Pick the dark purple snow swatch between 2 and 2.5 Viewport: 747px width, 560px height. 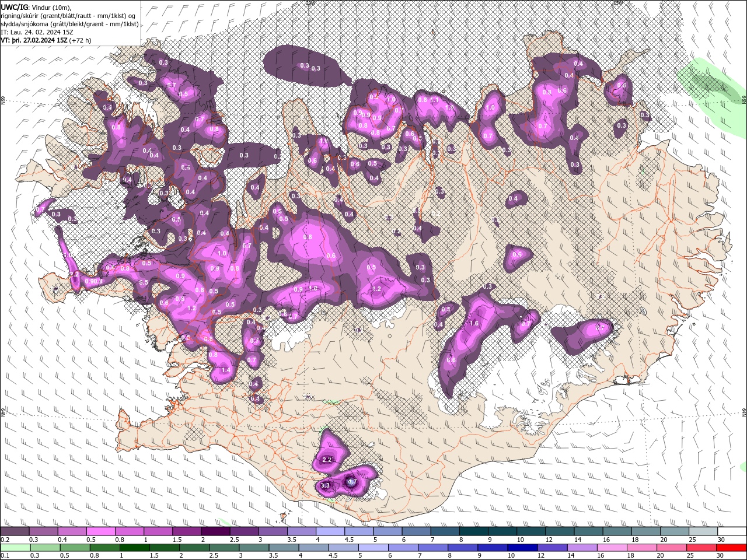215,531
